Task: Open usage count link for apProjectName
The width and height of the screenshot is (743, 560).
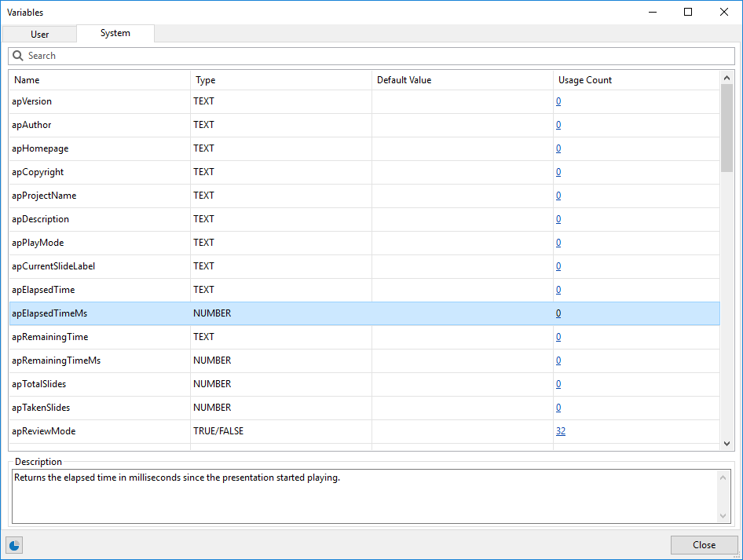Action: [558, 196]
